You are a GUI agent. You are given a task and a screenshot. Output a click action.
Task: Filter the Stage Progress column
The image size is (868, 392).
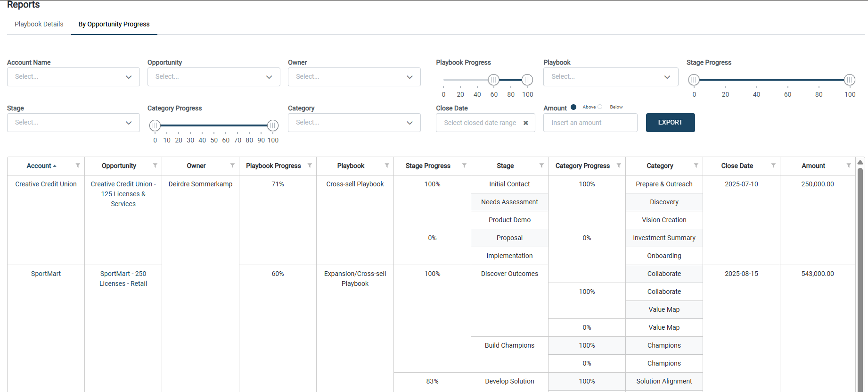coord(464,166)
